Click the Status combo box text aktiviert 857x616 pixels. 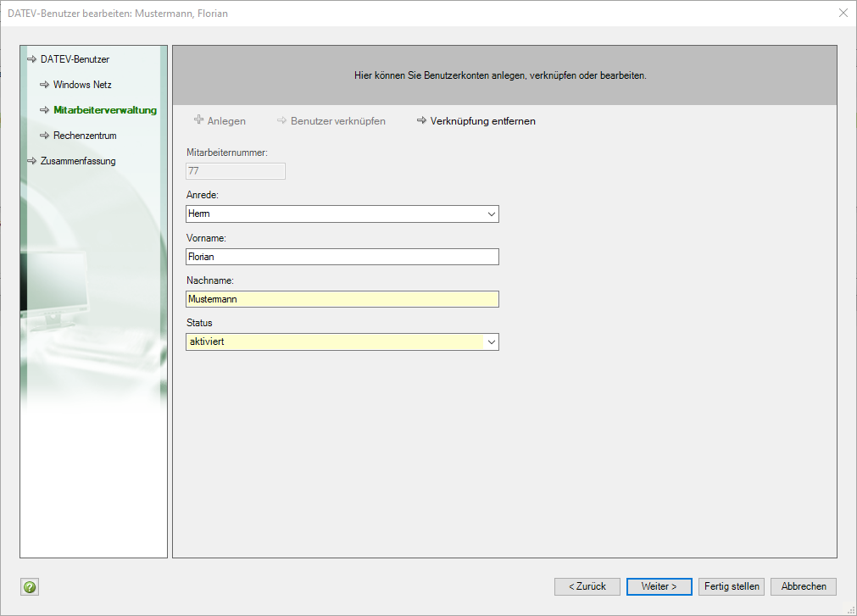(x=207, y=341)
